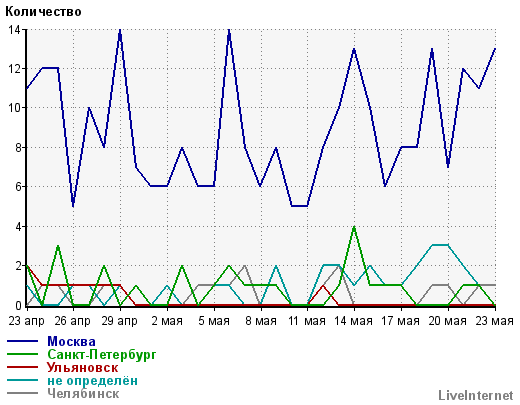520x405 pixels.
Task: Click the 5 мая date axis label
Action: [214, 321]
